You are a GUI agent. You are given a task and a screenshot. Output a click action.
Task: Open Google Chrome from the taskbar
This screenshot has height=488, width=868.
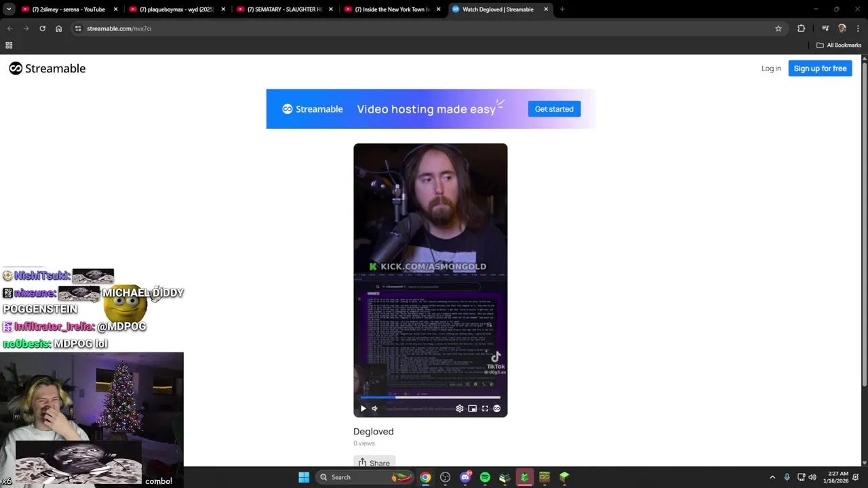(425, 477)
